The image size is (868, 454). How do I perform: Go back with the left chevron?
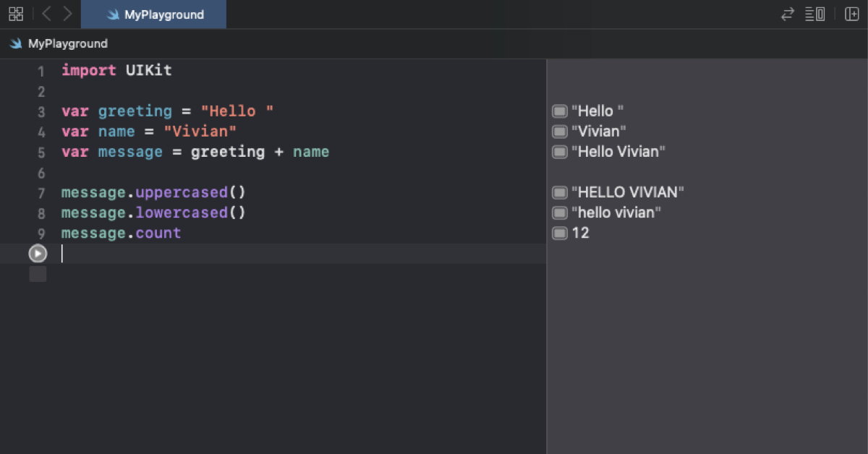coord(46,14)
